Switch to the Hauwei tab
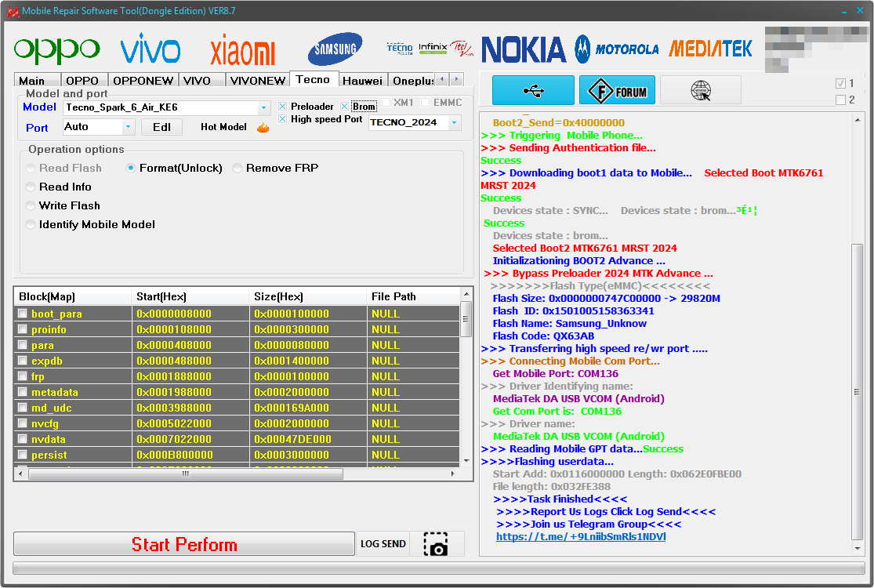874x588 pixels. click(x=362, y=81)
